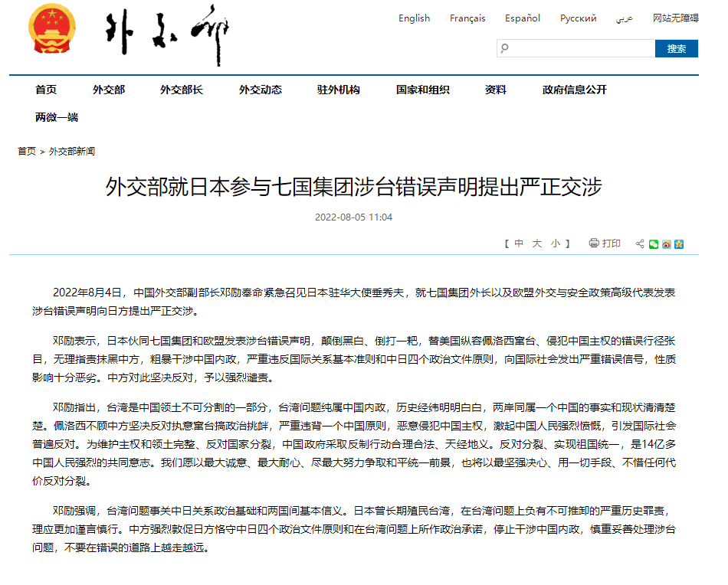
Task: Switch site language to English
Action: point(414,18)
